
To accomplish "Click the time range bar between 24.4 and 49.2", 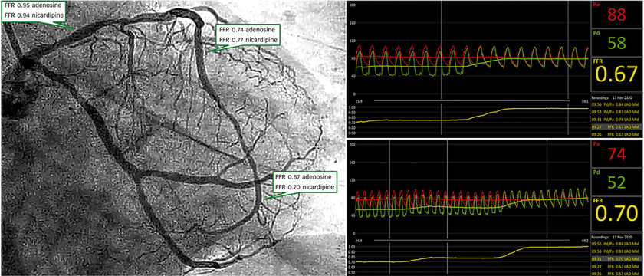I will (x=472, y=241).
